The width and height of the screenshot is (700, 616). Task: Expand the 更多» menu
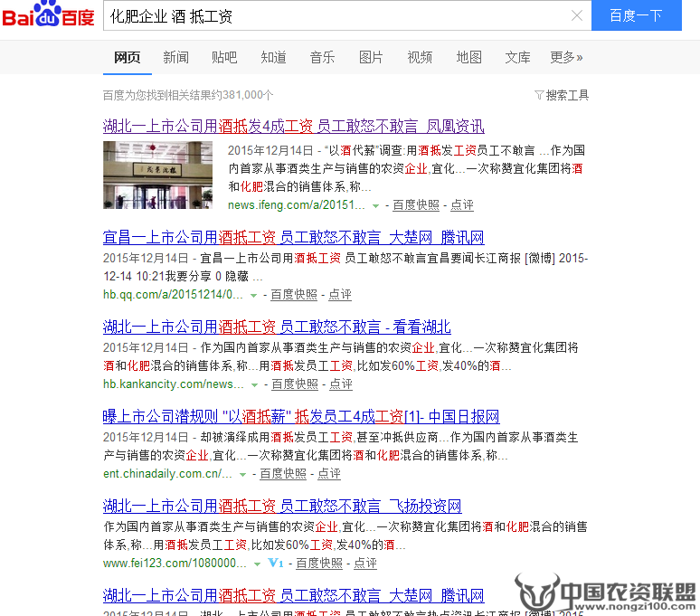(x=566, y=58)
